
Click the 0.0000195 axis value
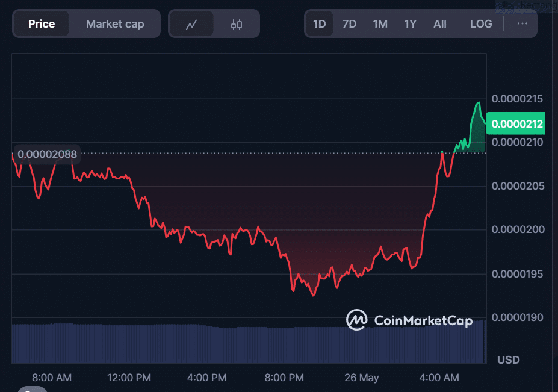pos(517,274)
